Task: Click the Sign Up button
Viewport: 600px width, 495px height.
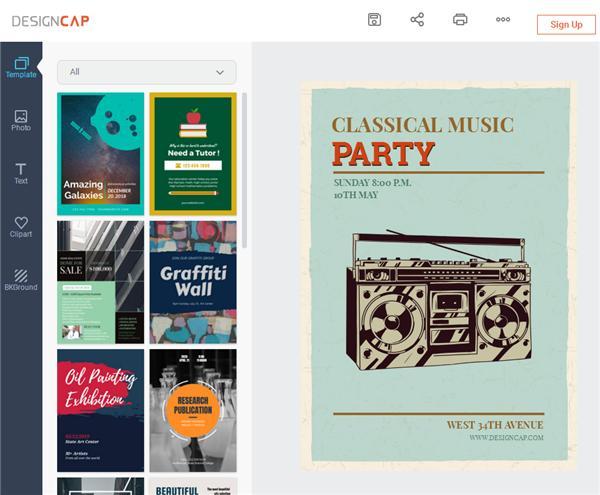Action: 566,25
